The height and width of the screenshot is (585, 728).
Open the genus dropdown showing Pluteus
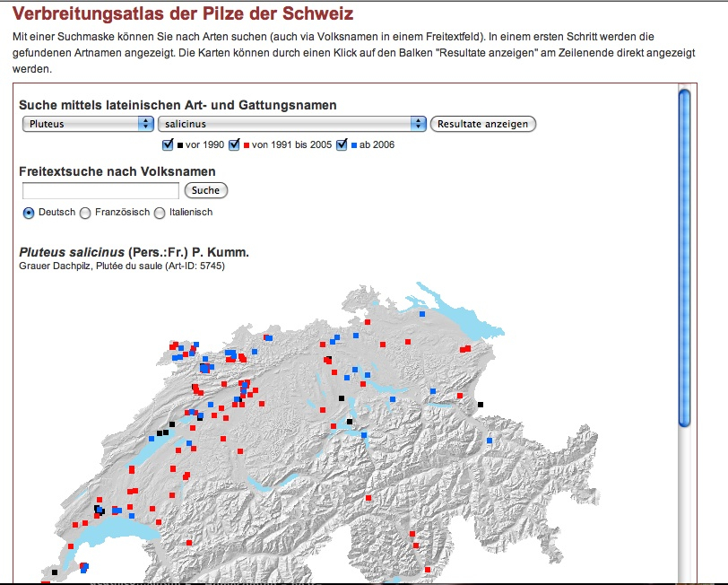coord(88,124)
